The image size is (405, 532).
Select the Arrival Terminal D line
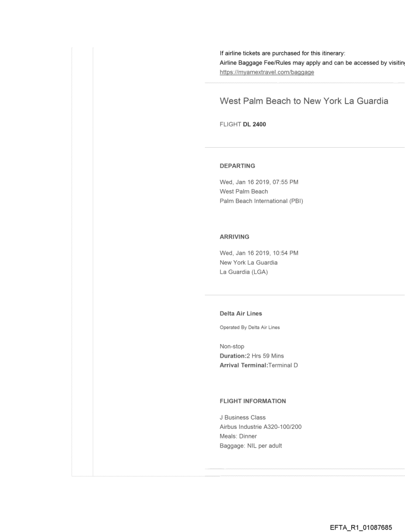[x=262, y=365]
